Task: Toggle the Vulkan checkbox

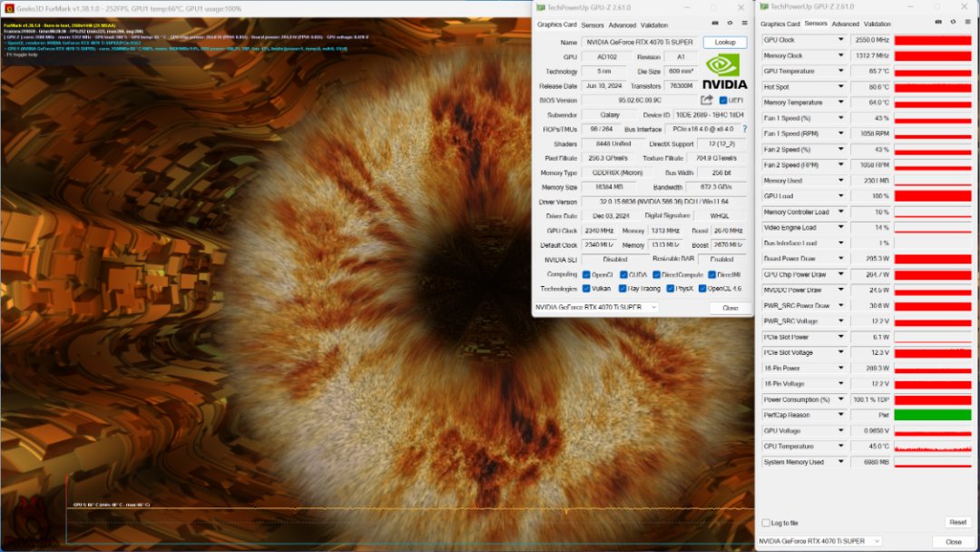Action: click(x=586, y=289)
